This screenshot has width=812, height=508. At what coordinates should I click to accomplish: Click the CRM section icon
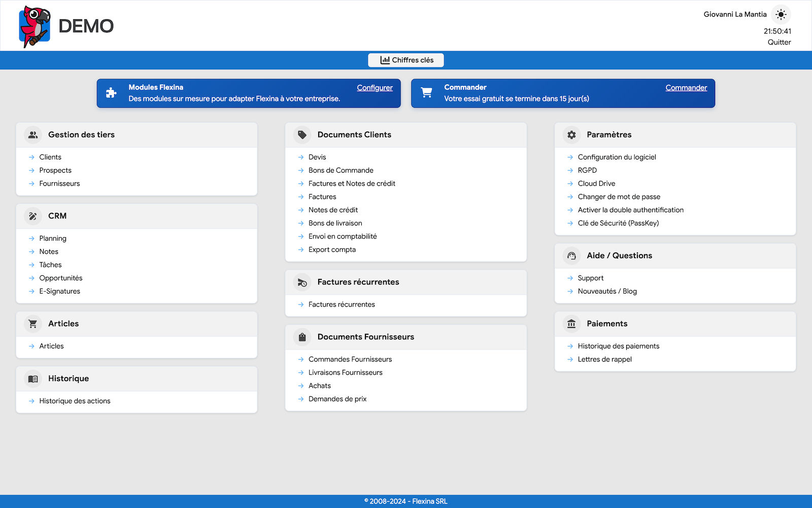point(33,216)
